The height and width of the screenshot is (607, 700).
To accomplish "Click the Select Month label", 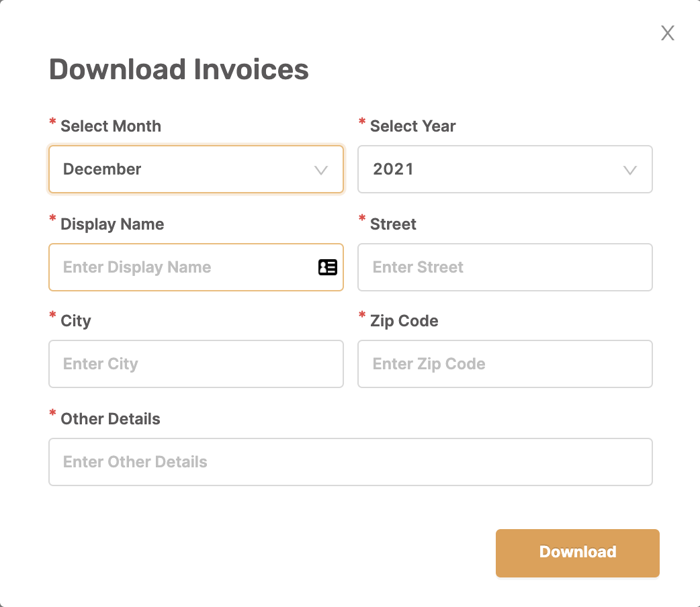I will click(111, 126).
